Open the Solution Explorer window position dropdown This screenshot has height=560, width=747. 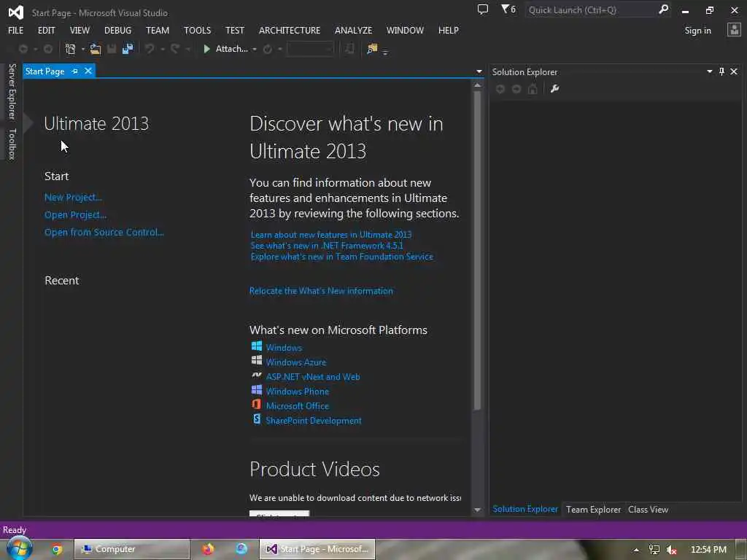[x=709, y=71]
